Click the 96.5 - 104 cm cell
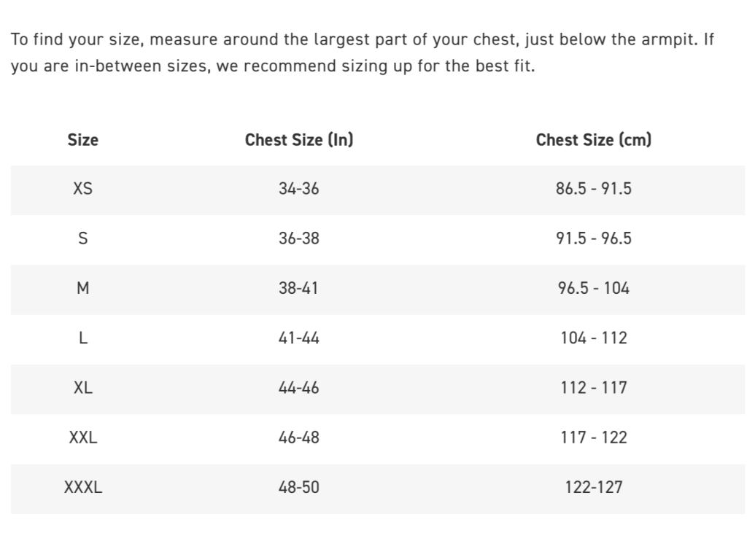 (x=594, y=288)
